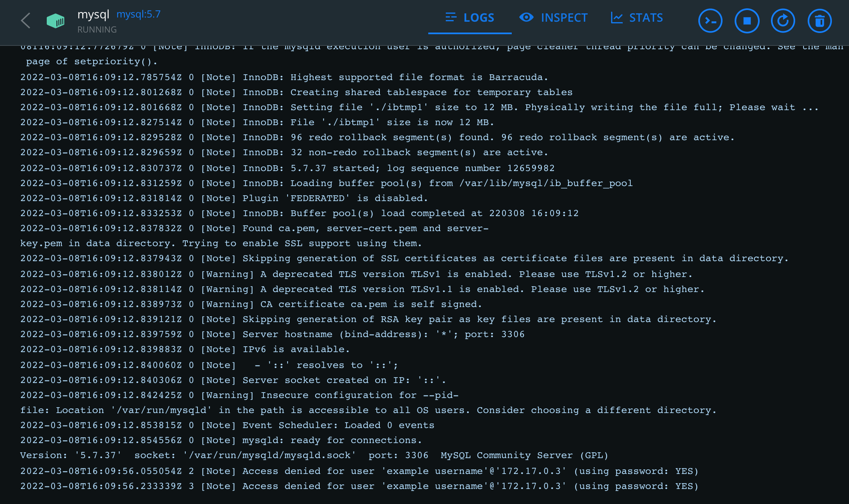Open the STATS tab
Screen dimensions: 849x504
pyautogui.click(x=637, y=18)
